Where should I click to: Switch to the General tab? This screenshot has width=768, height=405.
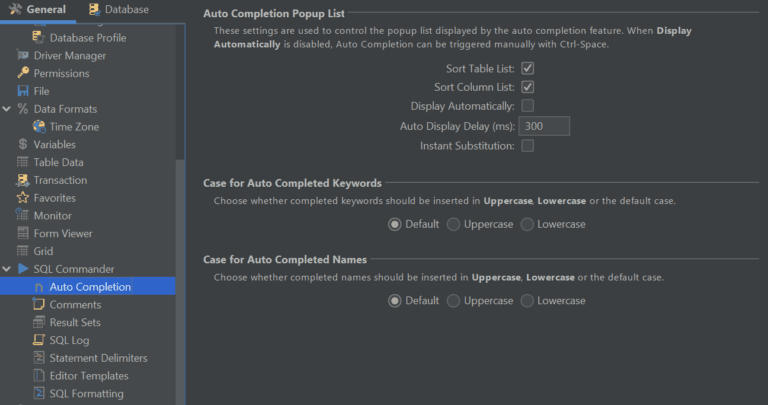pyautogui.click(x=39, y=10)
